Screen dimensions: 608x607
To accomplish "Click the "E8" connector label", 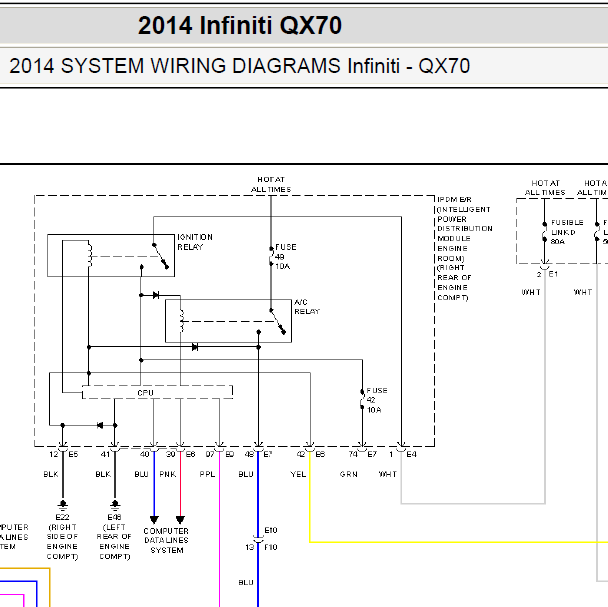I will point(320,454).
